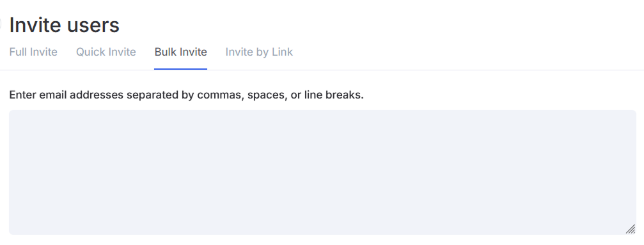Click the Invite users page heading
The height and width of the screenshot is (245, 644).
coord(65,25)
